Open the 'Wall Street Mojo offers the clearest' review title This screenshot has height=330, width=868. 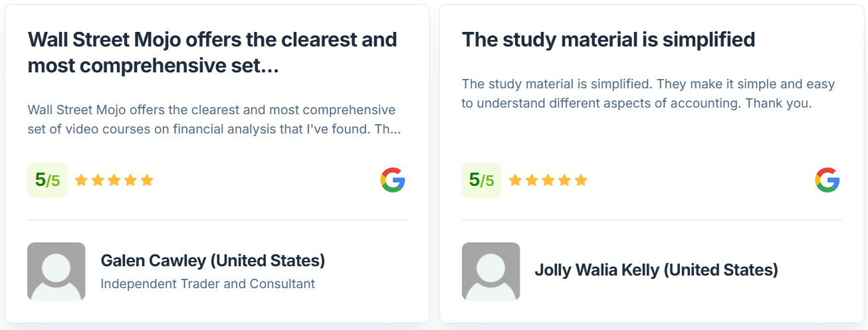click(213, 52)
